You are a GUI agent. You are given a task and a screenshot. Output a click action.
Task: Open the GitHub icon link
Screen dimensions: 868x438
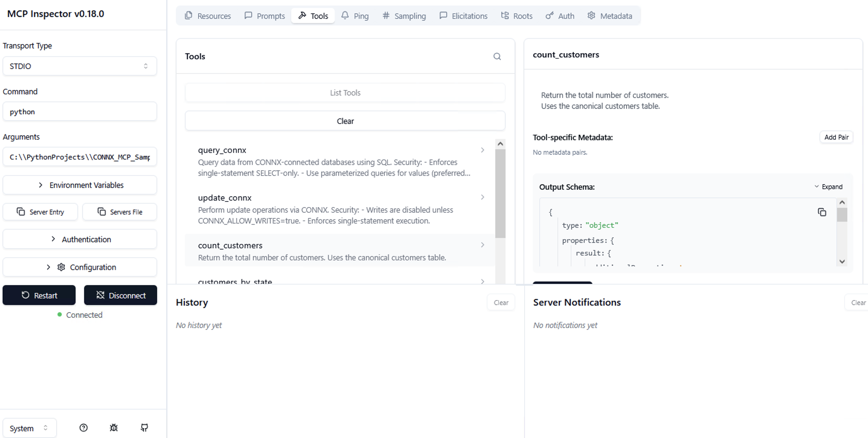[144, 427]
